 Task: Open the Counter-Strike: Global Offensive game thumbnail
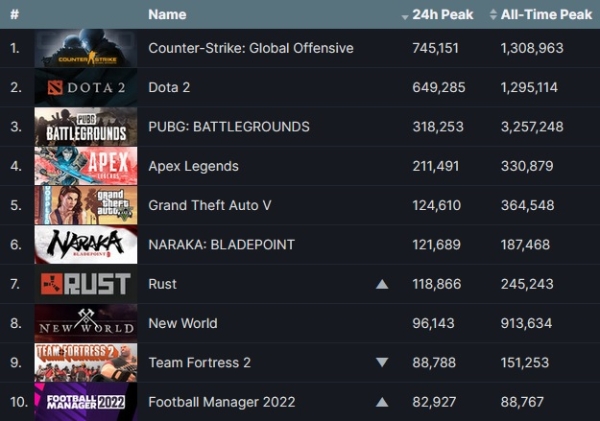coord(86,48)
